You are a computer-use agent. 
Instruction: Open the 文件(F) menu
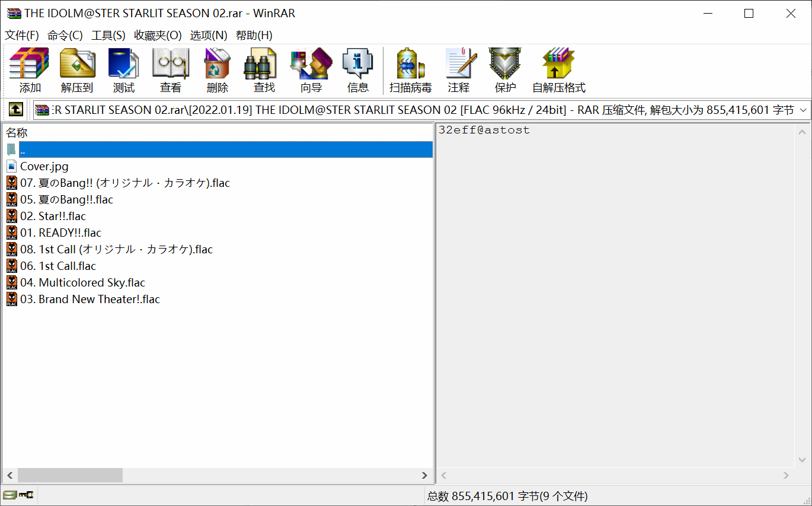point(22,35)
